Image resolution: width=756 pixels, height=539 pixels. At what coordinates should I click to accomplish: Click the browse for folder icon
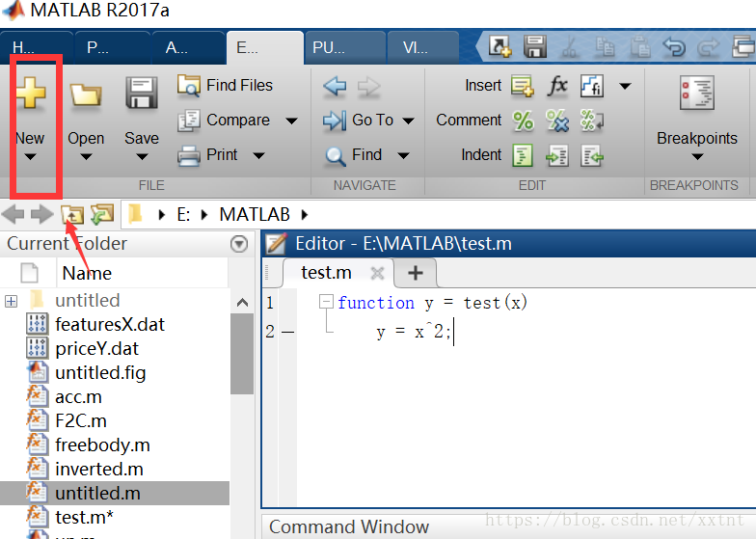(x=102, y=214)
